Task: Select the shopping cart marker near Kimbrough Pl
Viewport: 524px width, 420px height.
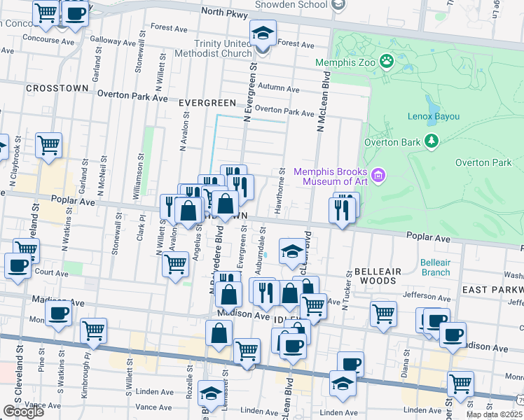Action: coord(94,331)
